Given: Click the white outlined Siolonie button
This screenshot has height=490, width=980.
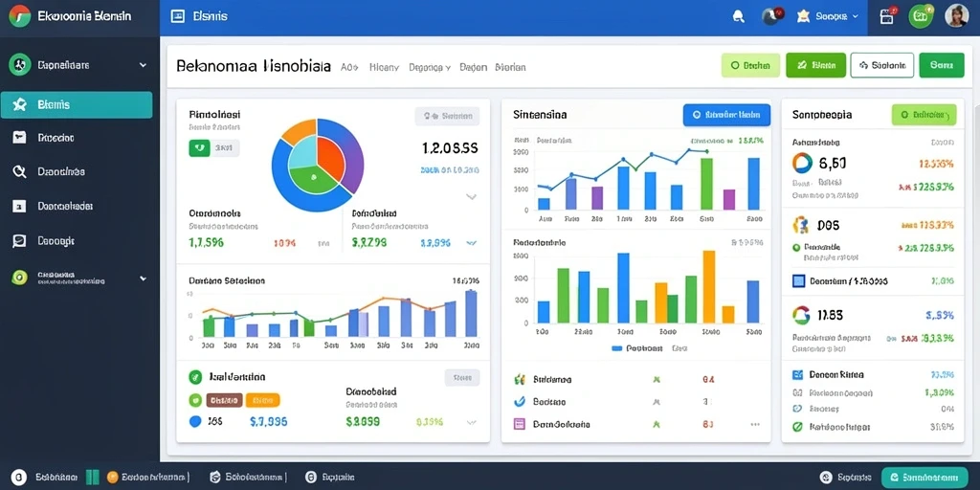Looking at the screenshot, I should 881,65.
